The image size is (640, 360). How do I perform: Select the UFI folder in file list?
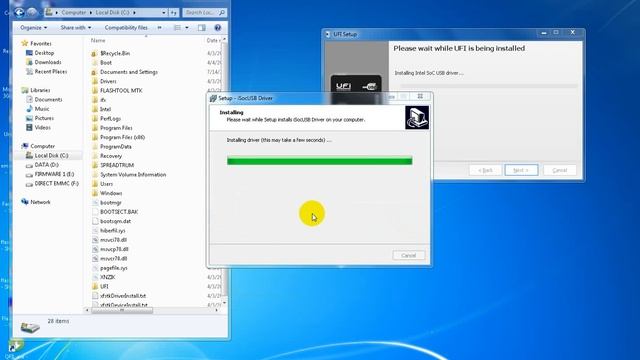104,286
